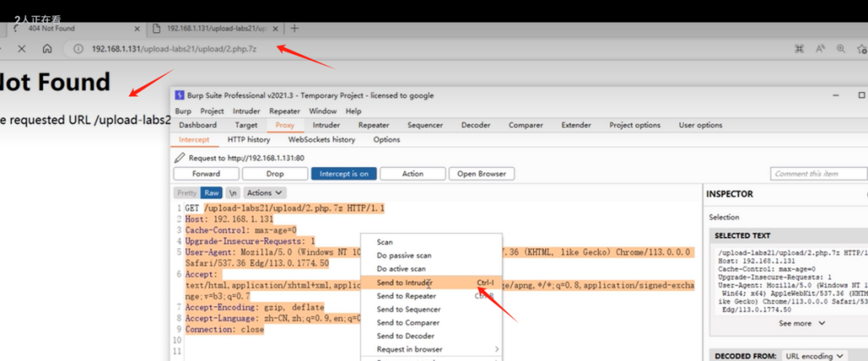Image resolution: width=868 pixels, height=361 pixels.
Task: Open the apps grid icon in address bar
Action: coord(799,49)
